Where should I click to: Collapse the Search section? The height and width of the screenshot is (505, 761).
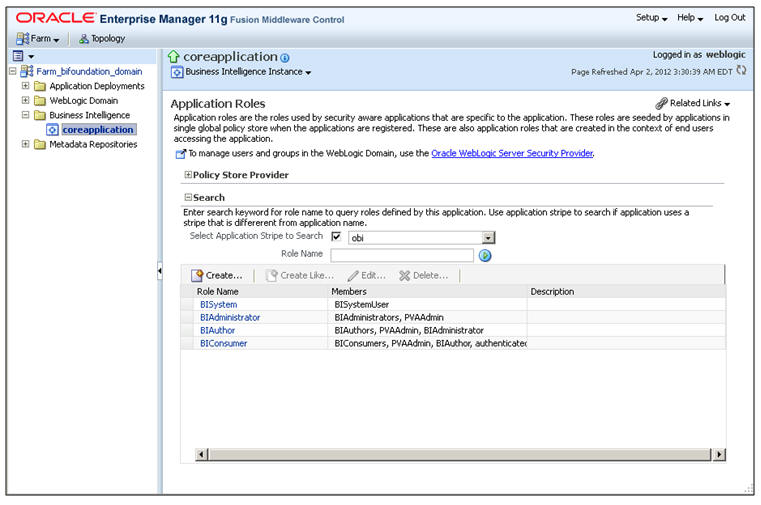tap(188, 197)
